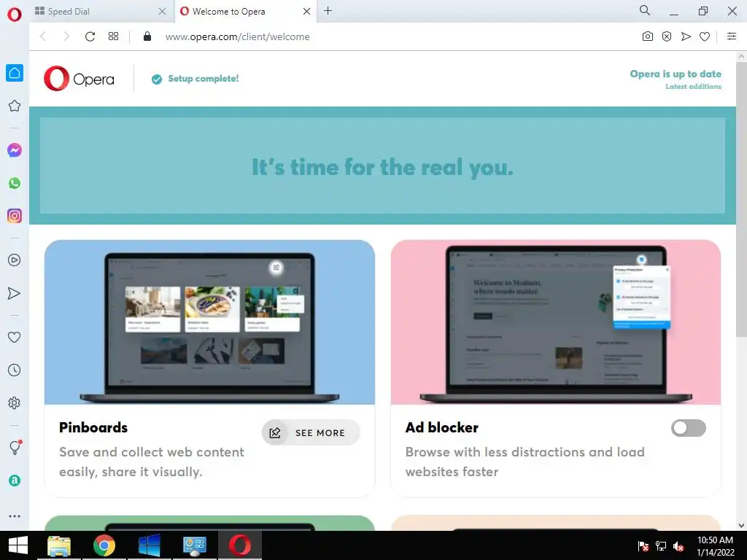747x560 pixels.
Task: Click the Opera taskbar icon
Action: (239, 545)
